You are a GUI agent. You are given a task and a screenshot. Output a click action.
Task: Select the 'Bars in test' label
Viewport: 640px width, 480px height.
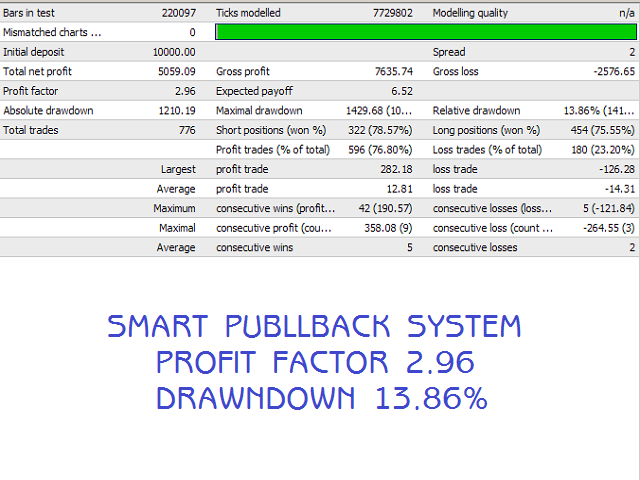pos(29,13)
